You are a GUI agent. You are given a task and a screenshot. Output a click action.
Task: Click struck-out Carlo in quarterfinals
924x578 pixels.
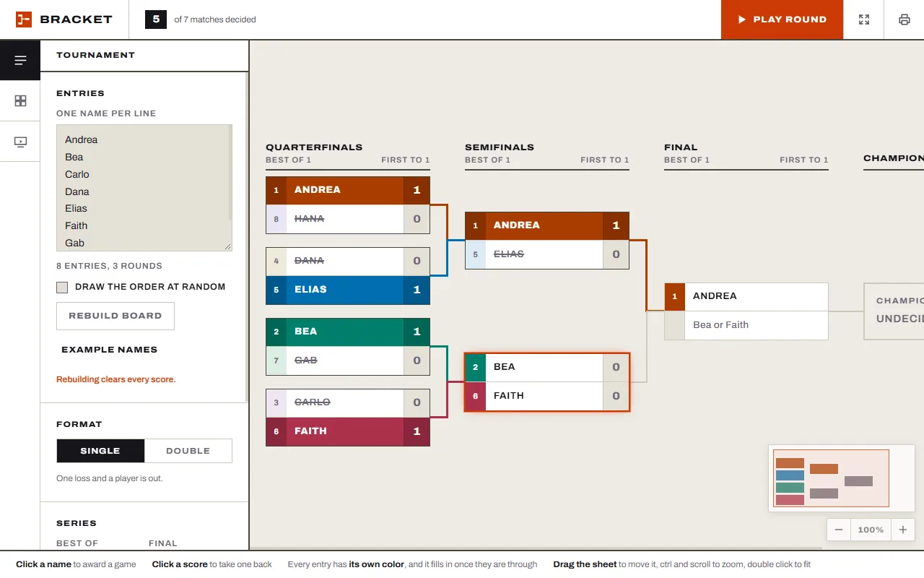coord(345,402)
